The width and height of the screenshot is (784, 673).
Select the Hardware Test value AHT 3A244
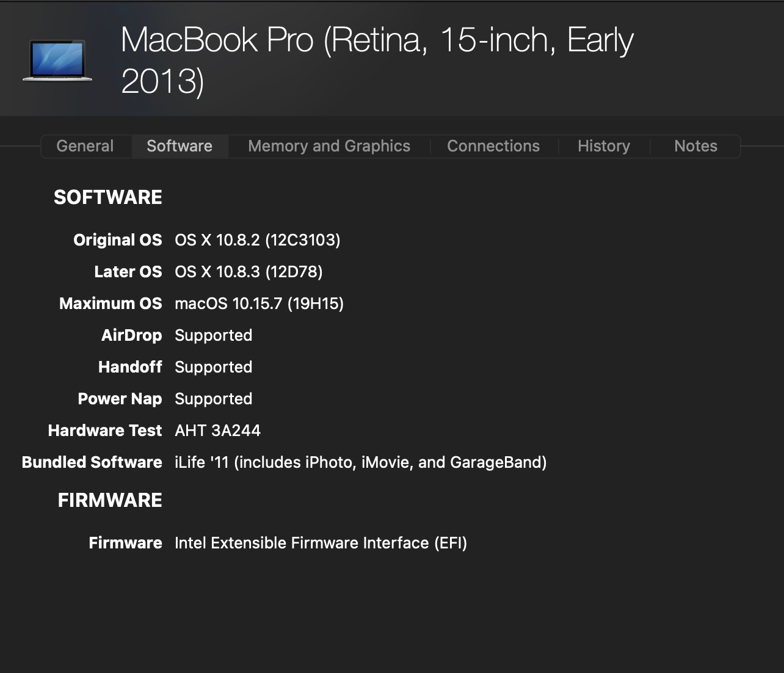217,431
